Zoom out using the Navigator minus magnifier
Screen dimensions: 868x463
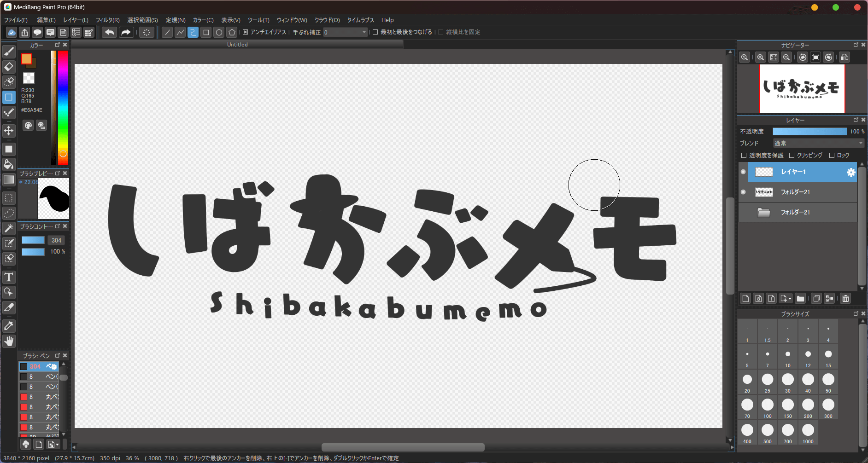pos(786,57)
